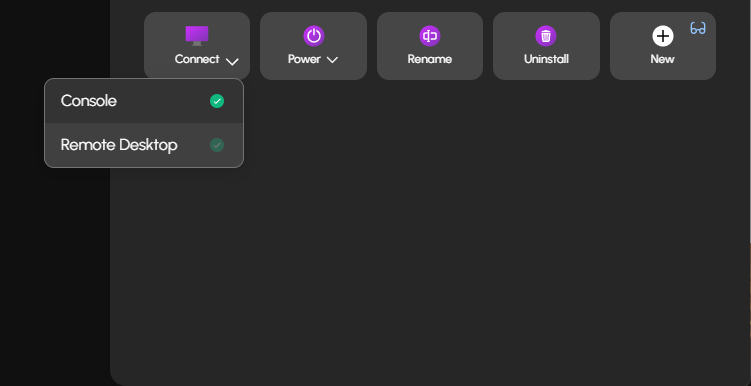751x386 pixels.
Task: Click the white plus New icon
Action: [663, 36]
